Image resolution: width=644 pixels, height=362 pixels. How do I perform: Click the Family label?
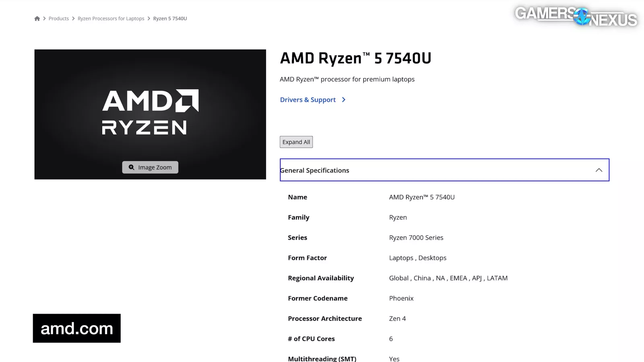click(x=299, y=218)
